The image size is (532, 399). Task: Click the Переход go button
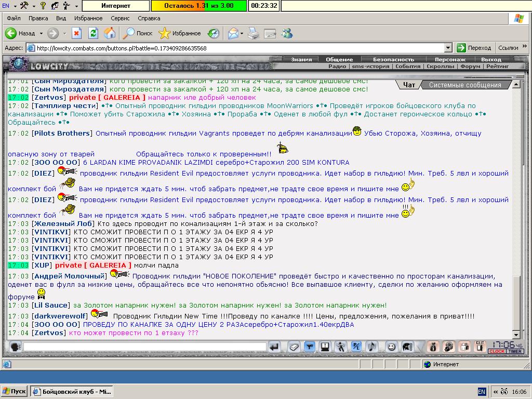(x=474, y=48)
